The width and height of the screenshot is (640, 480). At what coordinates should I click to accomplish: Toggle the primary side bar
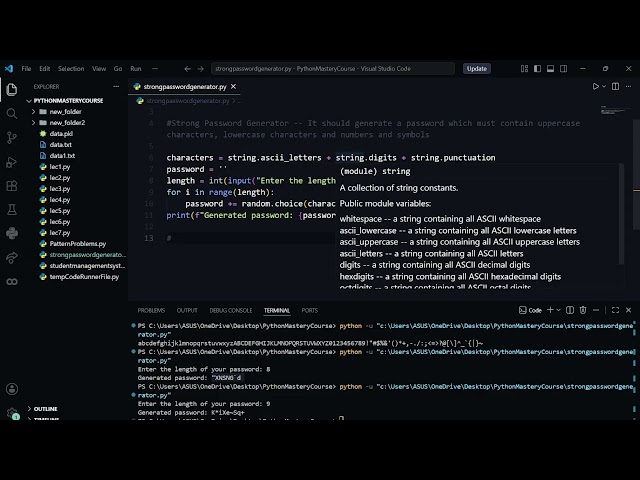click(538, 69)
